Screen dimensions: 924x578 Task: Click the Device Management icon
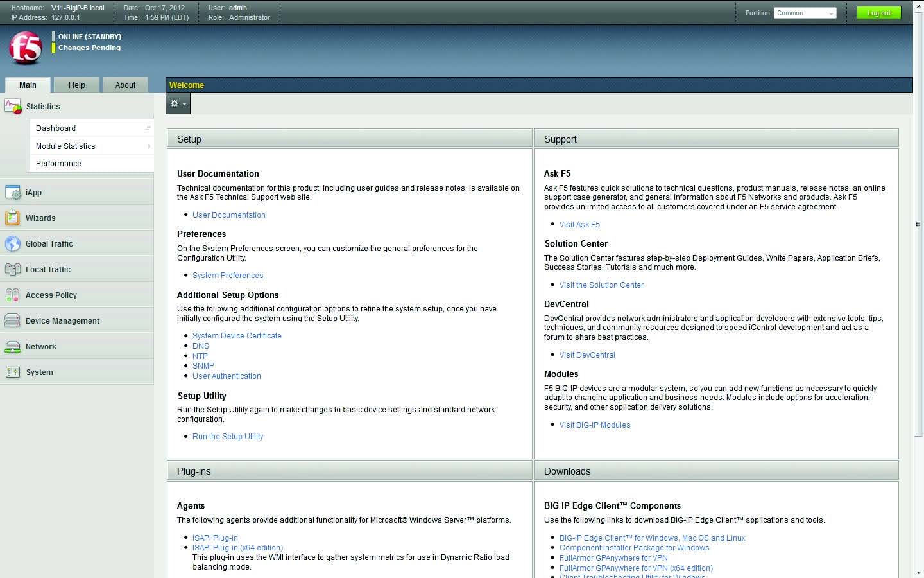[x=13, y=321]
